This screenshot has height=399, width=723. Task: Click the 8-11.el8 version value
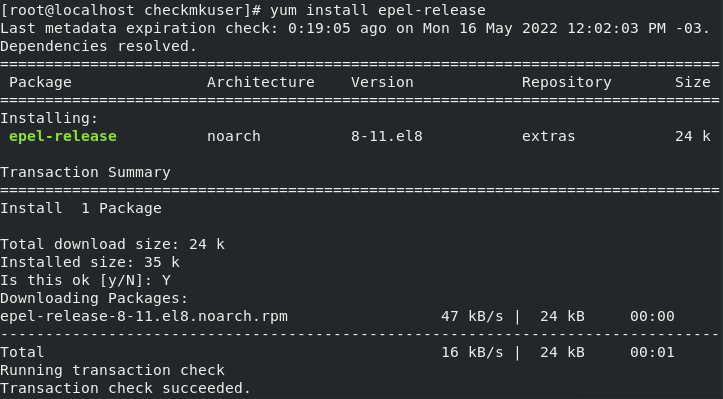(387, 137)
